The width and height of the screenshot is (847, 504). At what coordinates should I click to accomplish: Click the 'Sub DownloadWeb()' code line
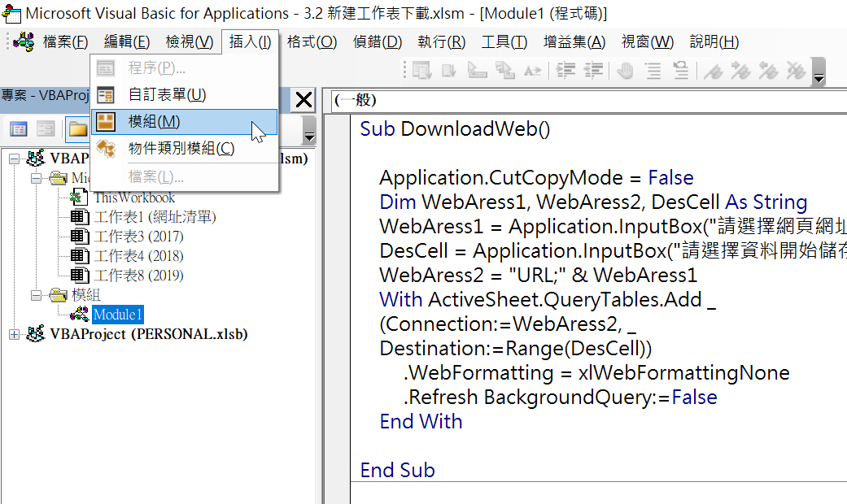[455, 129]
